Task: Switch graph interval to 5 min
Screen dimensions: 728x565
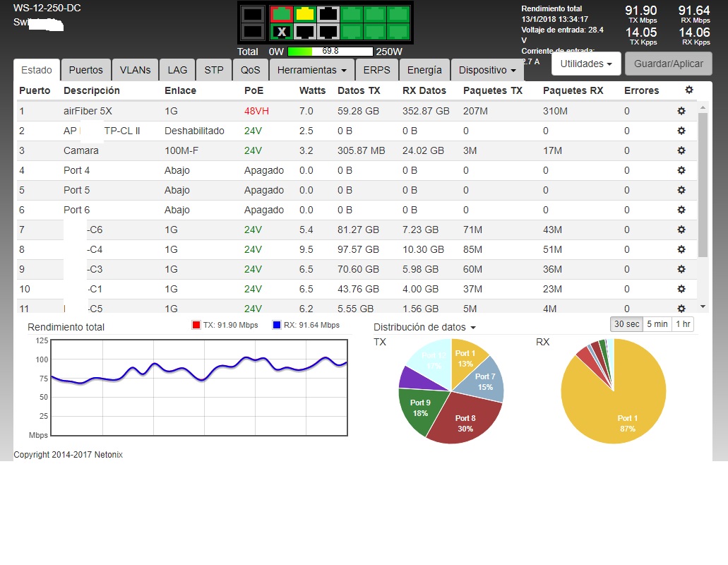Action: pyautogui.click(x=656, y=324)
